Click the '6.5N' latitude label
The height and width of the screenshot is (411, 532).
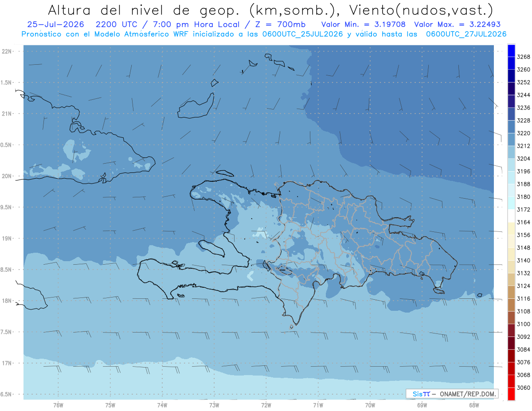click(x=7, y=394)
